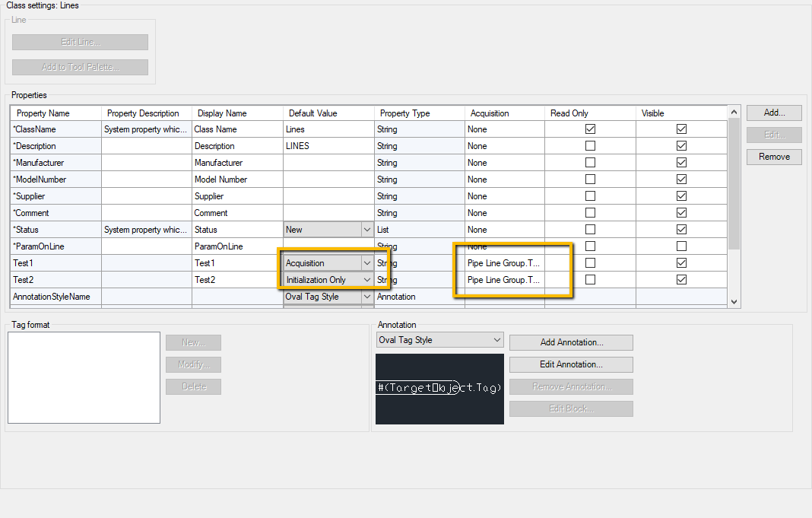Screen dimensions: 812x518
Task: Click the Add Annotation... button
Action: coord(570,342)
